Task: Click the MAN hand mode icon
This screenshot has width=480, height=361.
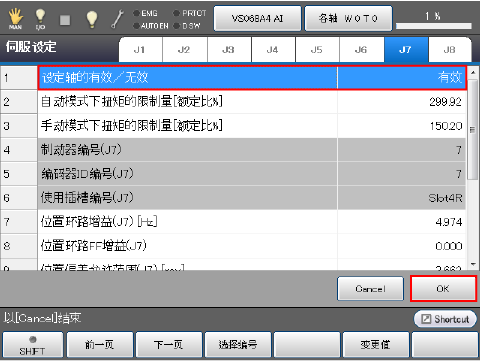Action: click(x=15, y=19)
